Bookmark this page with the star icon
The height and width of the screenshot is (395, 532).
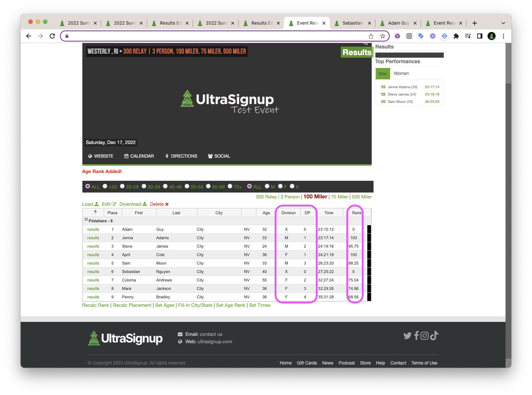tap(383, 36)
